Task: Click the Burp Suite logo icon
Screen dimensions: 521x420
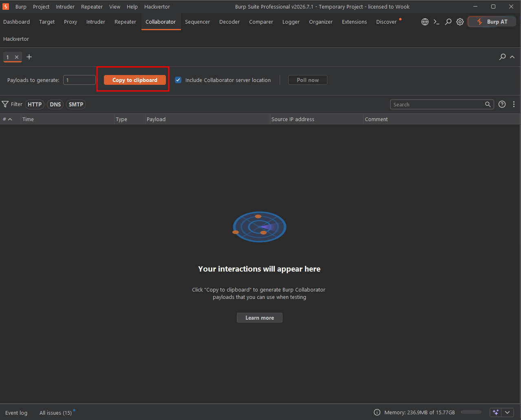Action: point(6,7)
